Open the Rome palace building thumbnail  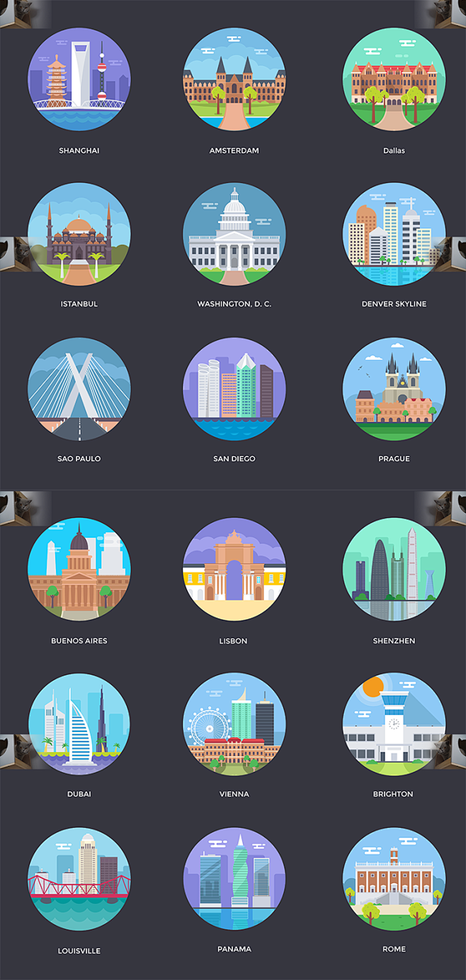394,879
